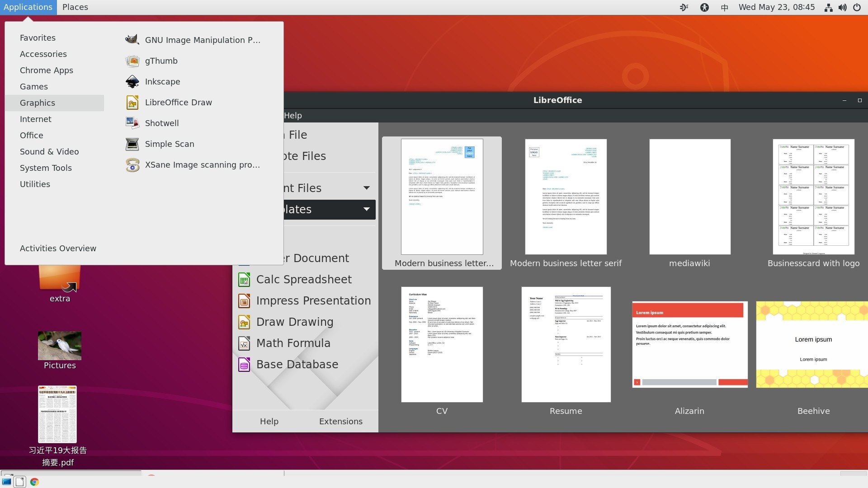Click the Writer Document button
Image resolution: width=868 pixels, height=488 pixels.
tap(316, 258)
